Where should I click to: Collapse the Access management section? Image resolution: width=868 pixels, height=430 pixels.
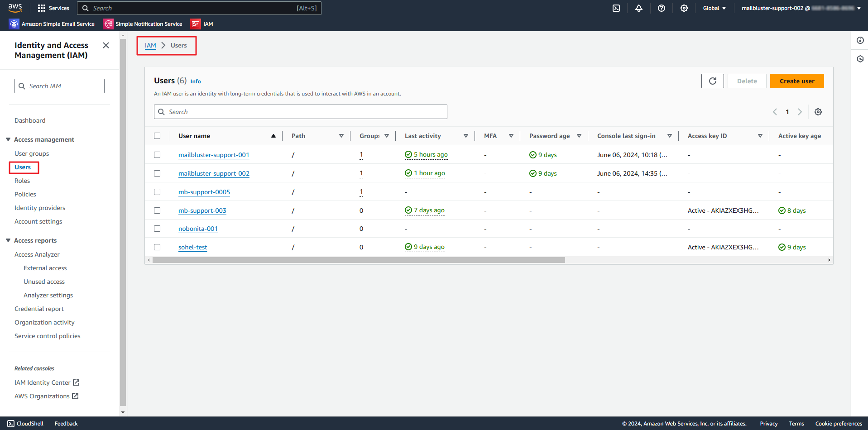point(8,139)
